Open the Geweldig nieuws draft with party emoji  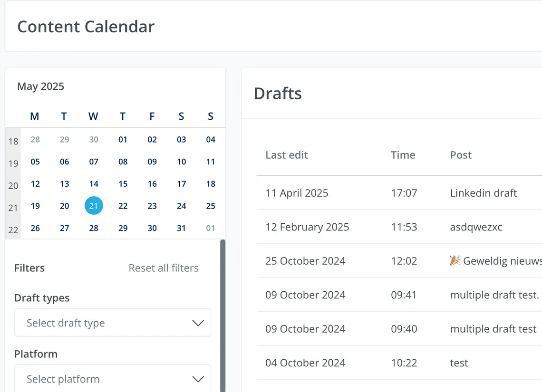(x=494, y=261)
